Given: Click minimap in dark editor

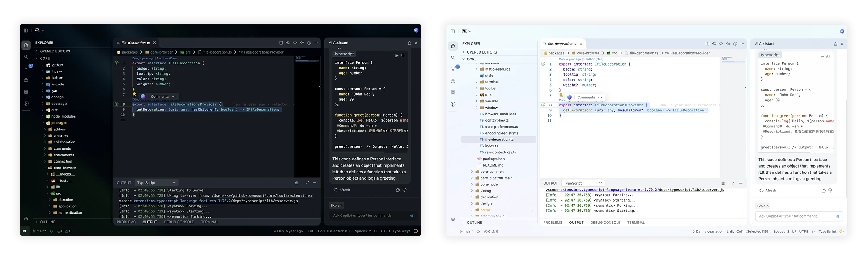Looking at the screenshot, I should (307, 116).
